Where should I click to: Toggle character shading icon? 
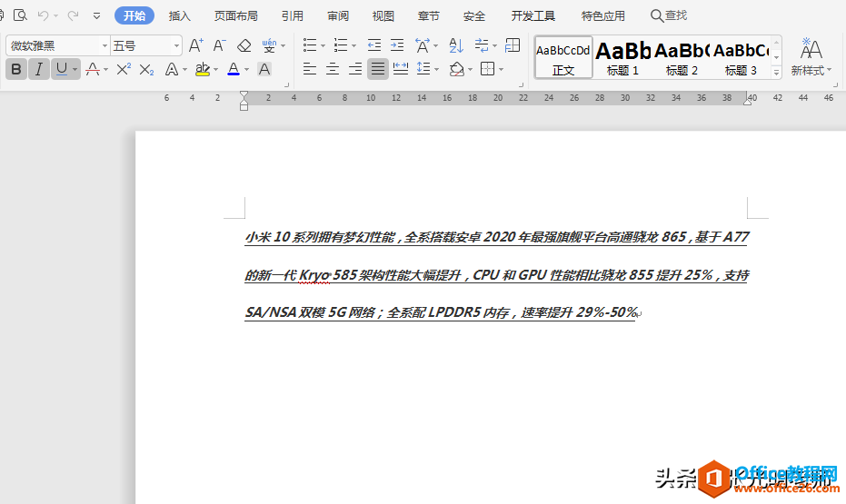(264, 69)
